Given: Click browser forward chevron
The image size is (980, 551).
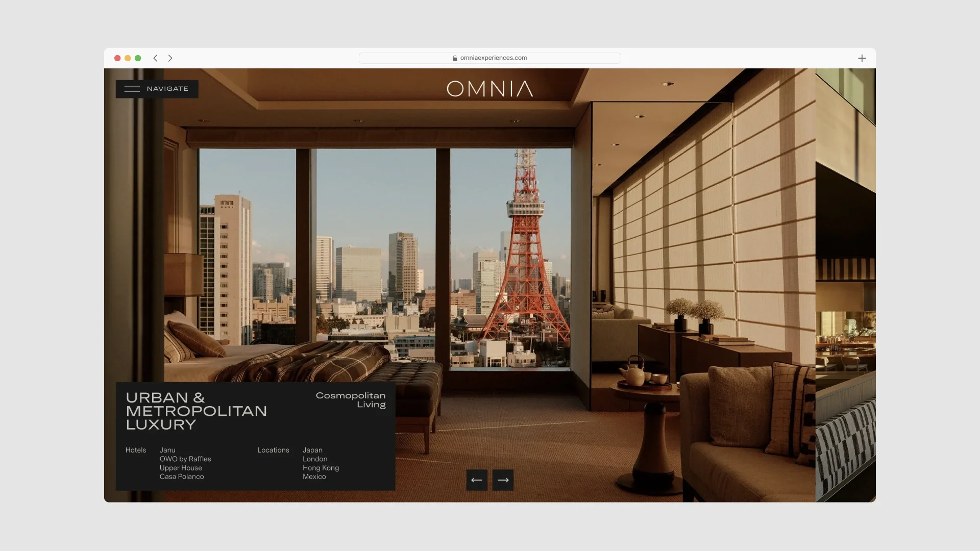Looking at the screenshot, I should (x=170, y=58).
